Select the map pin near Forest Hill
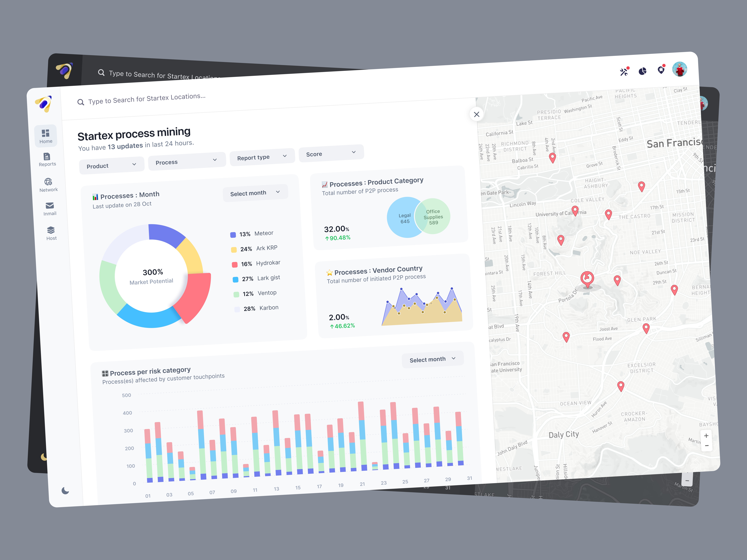 tap(561, 240)
